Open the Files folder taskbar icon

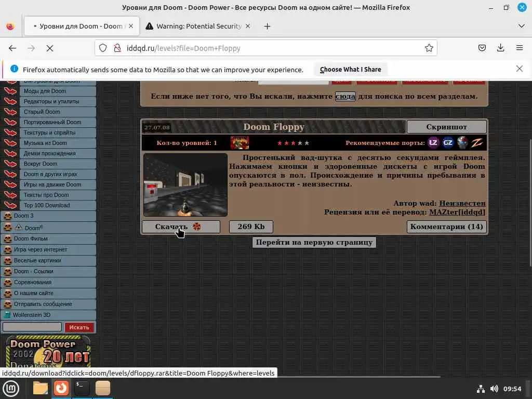(40, 388)
